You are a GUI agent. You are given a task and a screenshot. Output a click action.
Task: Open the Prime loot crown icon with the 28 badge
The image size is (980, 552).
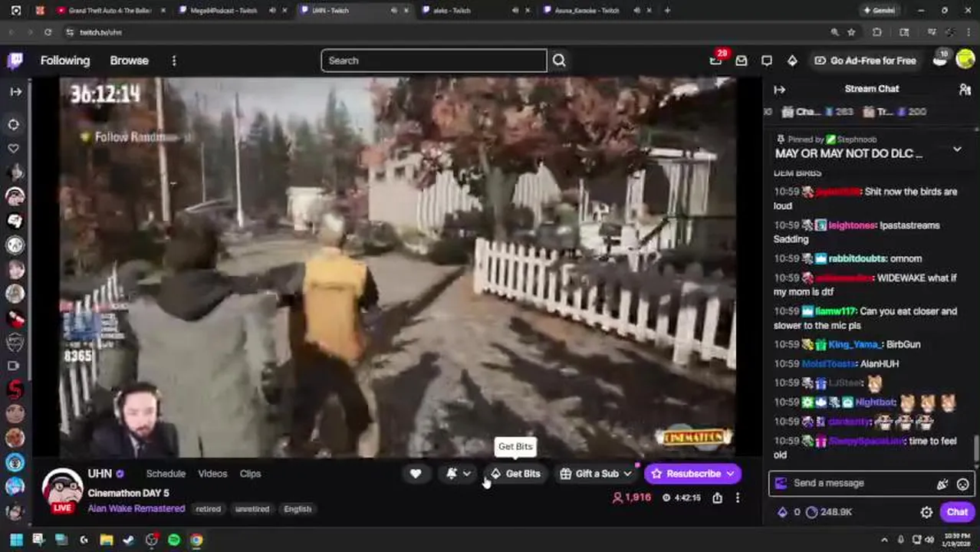click(716, 61)
